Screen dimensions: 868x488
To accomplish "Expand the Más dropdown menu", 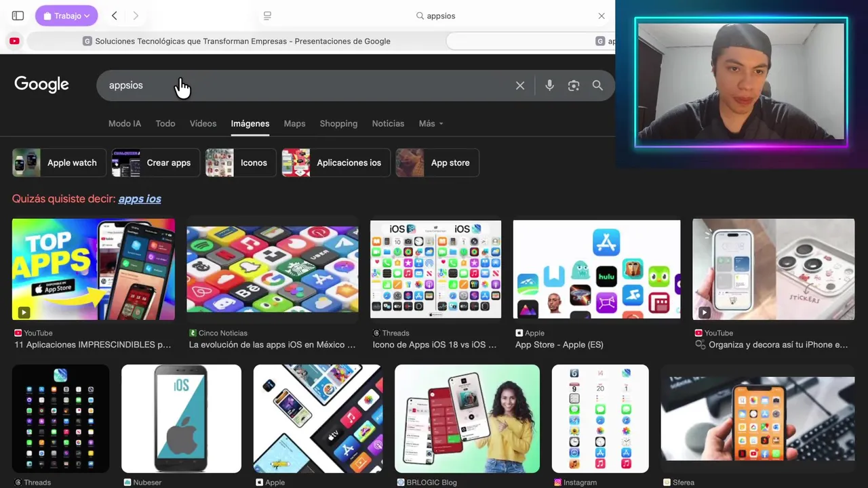I will 431,123.
